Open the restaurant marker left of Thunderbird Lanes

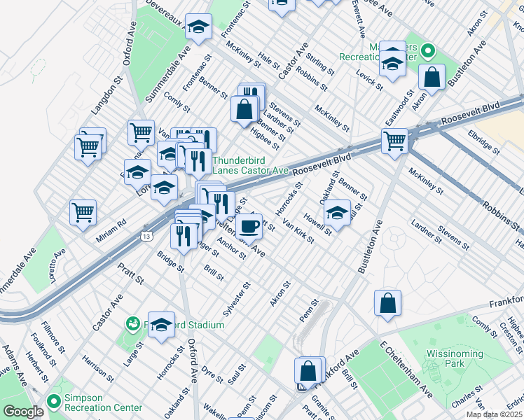click(x=198, y=162)
